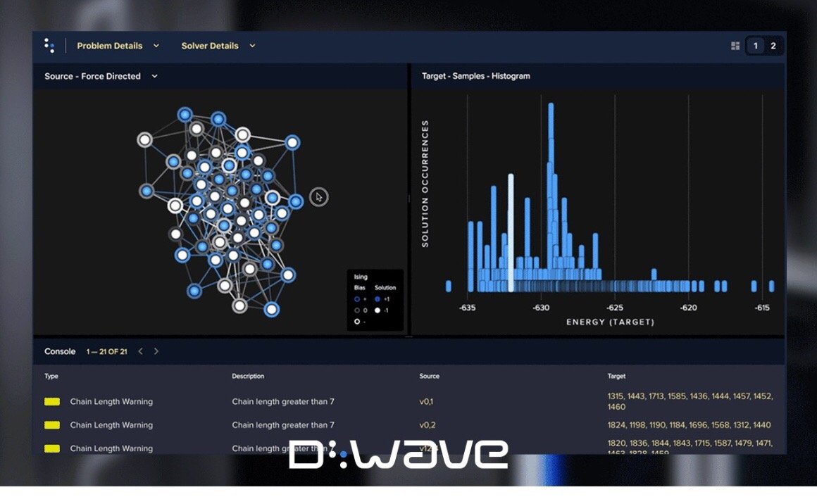This screenshot has height=504, width=817.
Task: Click the third row's yellow warning swatch
Action: point(52,448)
